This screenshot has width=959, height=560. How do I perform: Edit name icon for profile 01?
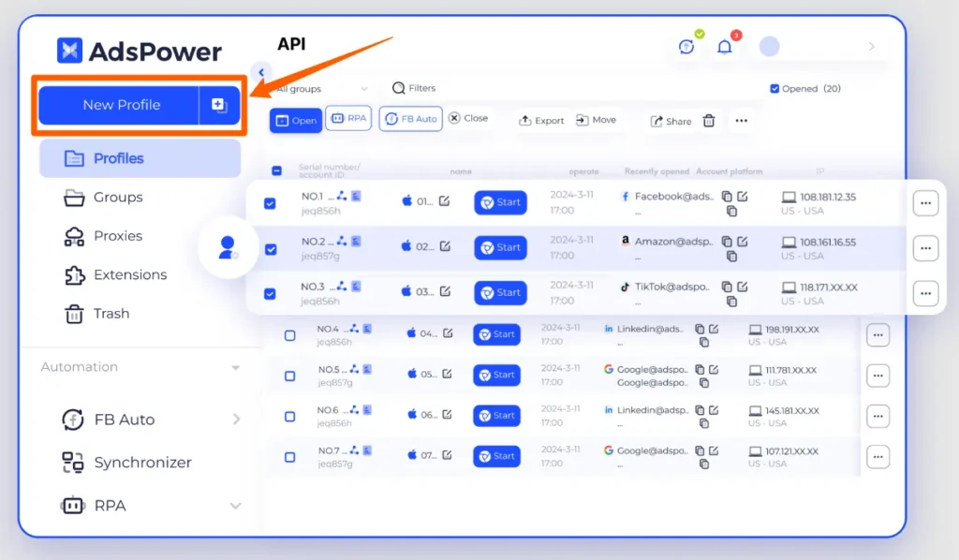point(445,200)
